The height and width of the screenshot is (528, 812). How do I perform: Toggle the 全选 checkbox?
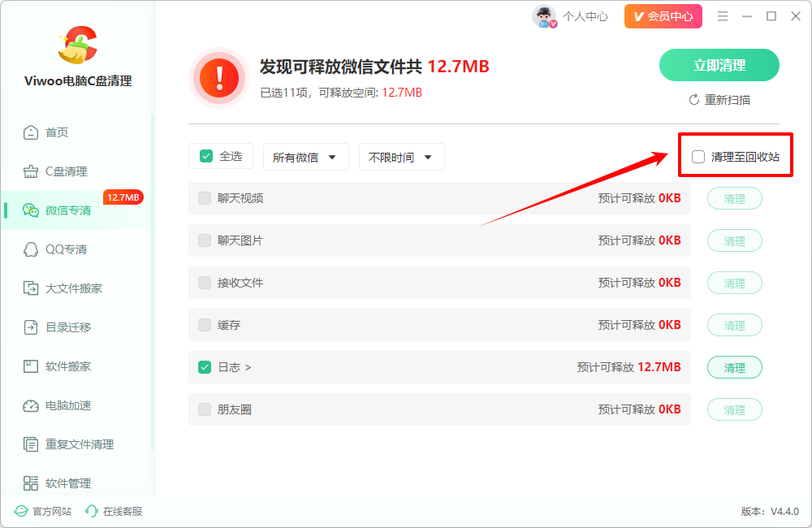[x=206, y=157]
